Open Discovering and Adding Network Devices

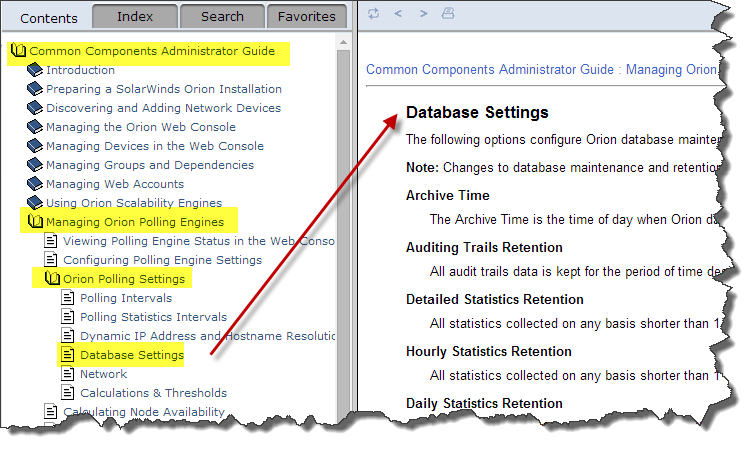pos(163,108)
